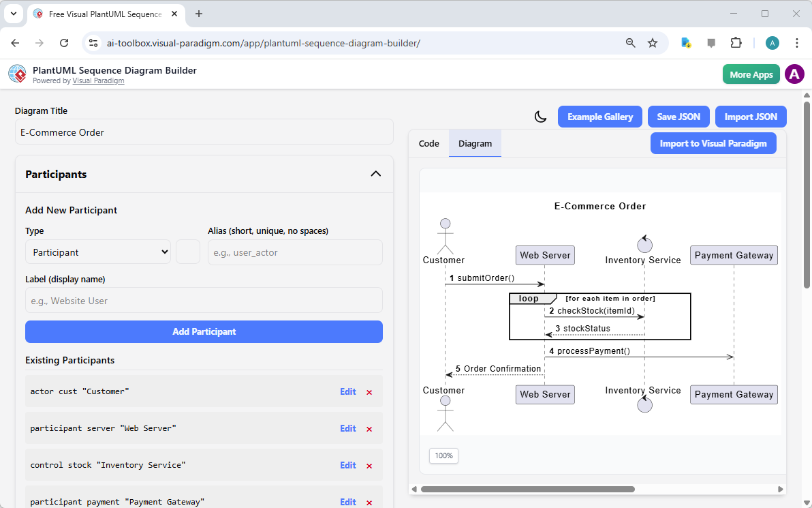Open the Example Gallery
Image resolution: width=812 pixels, height=508 pixels.
coord(599,117)
